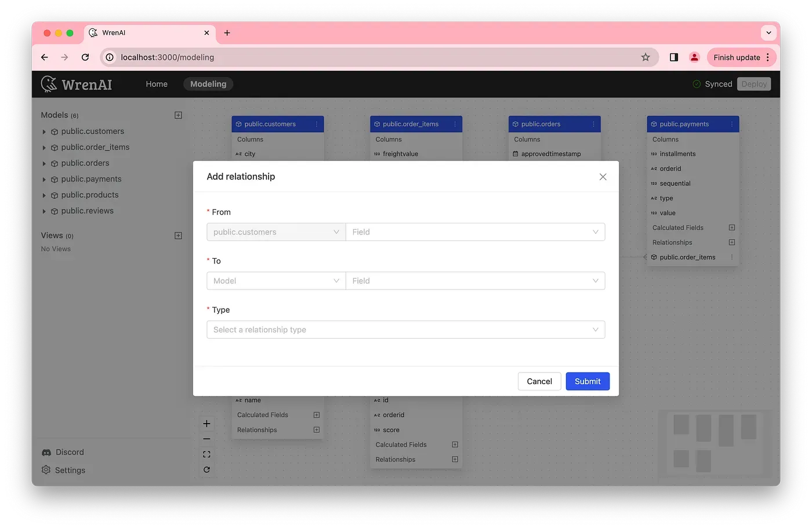
Task: Click the canvas refresh layout icon
Action: (x=206, y=469)
